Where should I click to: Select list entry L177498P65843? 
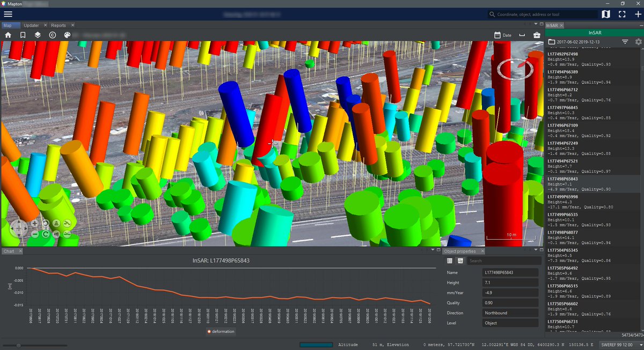click(592, 184)
